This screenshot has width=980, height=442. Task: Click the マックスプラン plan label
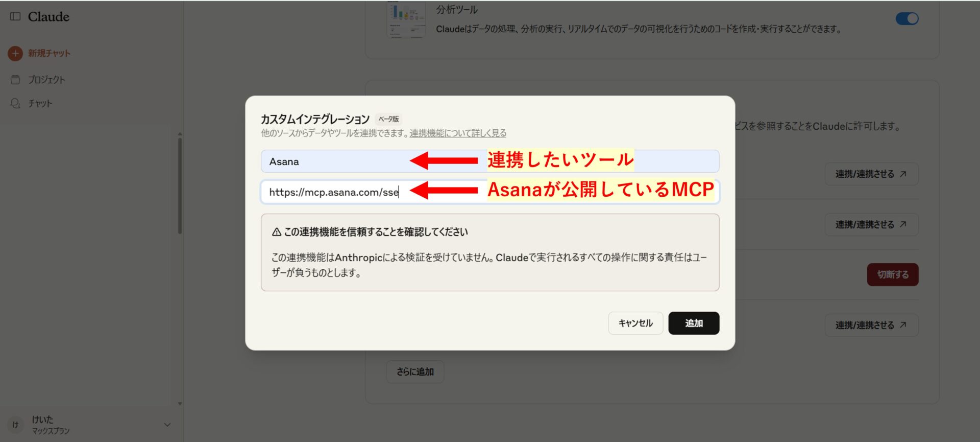[51, 431]
